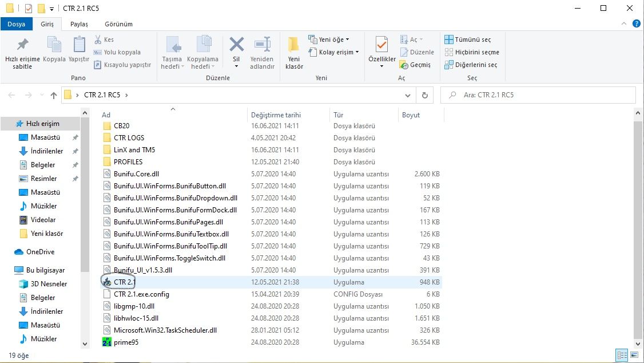Click the Yapıştır ribbon icon

click(79, 49)
